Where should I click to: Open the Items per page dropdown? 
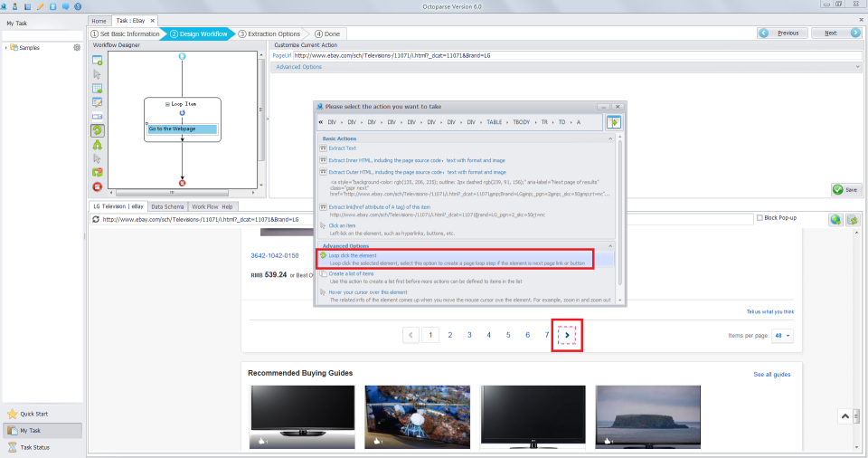click(782, 335)
